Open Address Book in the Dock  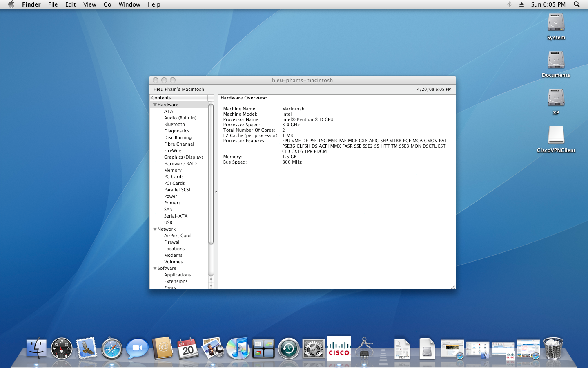(x=163, y=348)
